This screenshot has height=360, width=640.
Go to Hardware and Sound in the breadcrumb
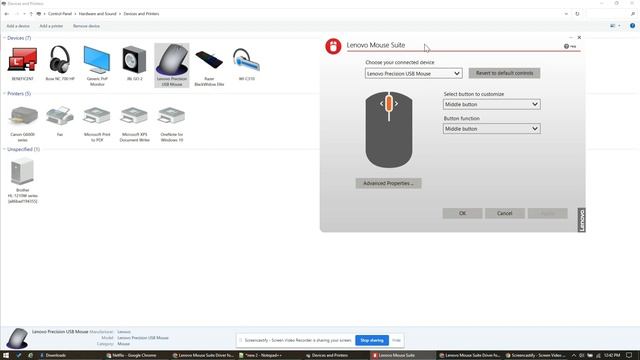tap(98, 14)
